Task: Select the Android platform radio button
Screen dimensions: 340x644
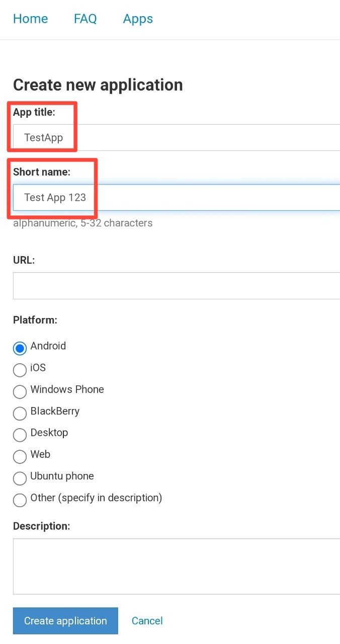Action: (20, 348)
